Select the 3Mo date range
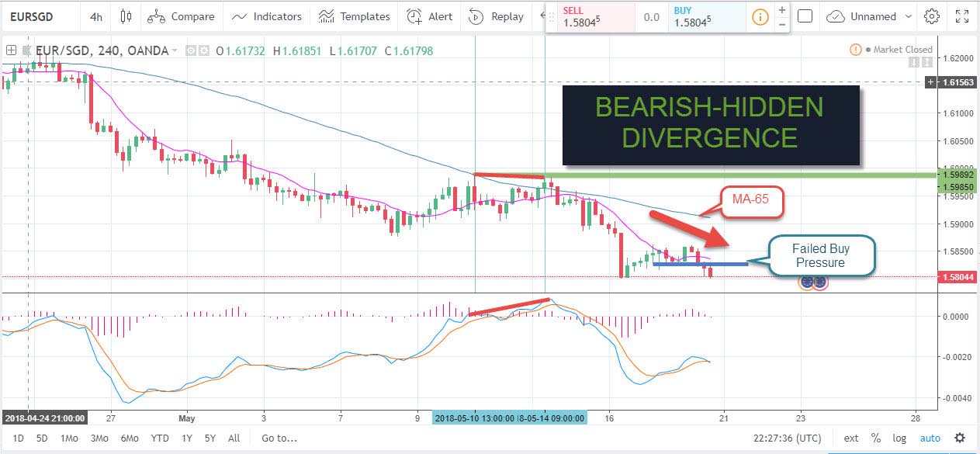This screenshot has width=980, height=454. coord(99,438)
